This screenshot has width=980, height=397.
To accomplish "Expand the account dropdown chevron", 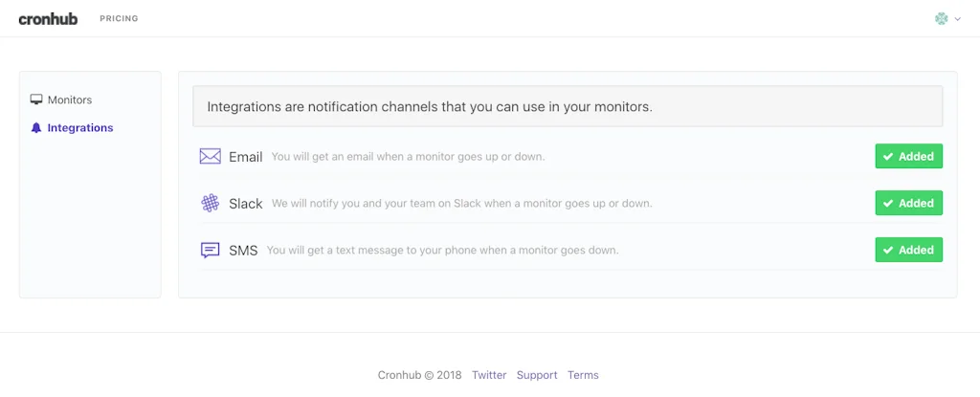I will [x=957, y=19].
